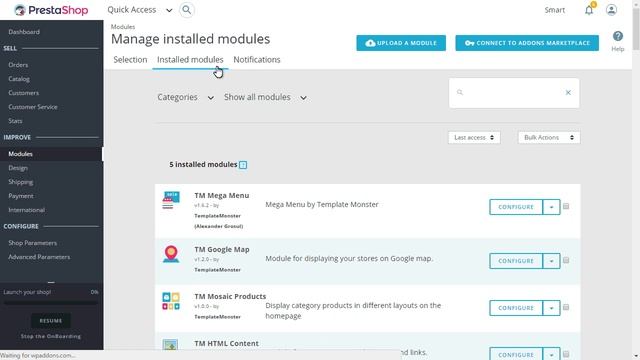Open Stats in the sidebar
This screenshot has width=640, height=360.
pyautogui.click(x=15, y=121)
